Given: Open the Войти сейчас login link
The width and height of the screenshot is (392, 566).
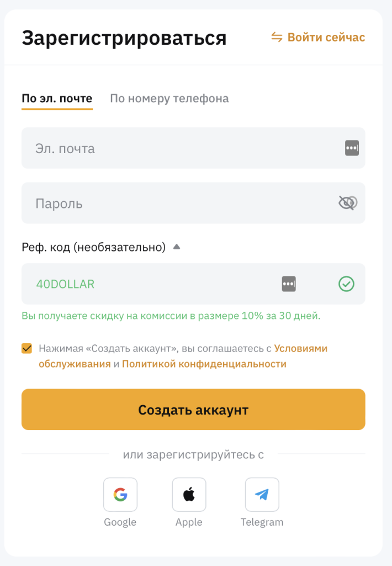Looking at the screenshot, I should (x=326, y=37).
